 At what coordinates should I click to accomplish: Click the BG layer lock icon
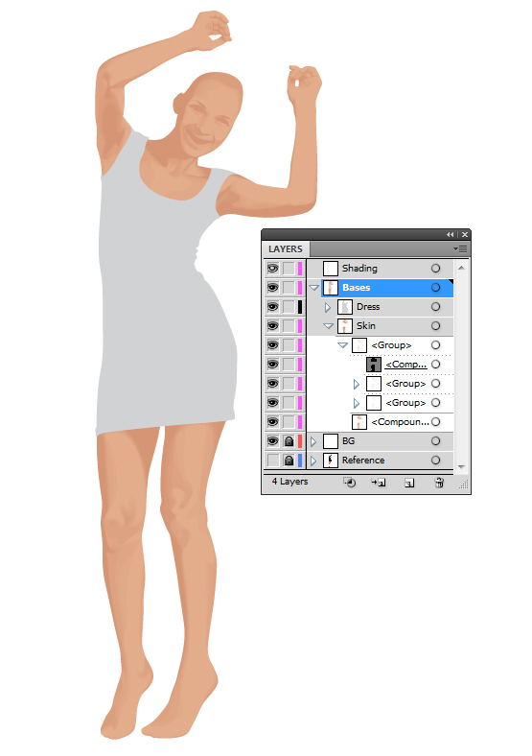(x=289, y=441)
